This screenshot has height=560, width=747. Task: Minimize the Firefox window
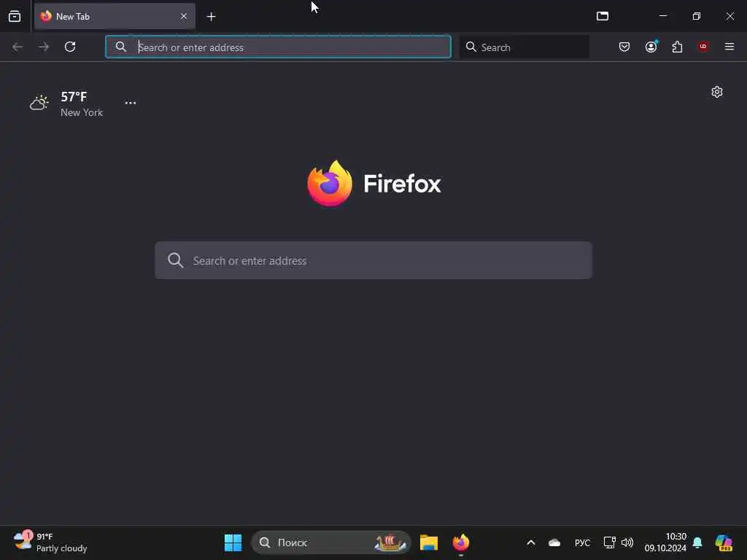coord(662,16)
